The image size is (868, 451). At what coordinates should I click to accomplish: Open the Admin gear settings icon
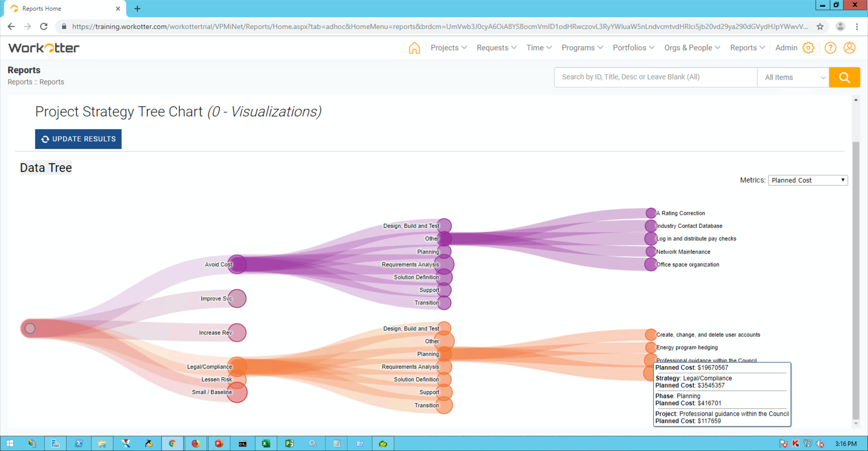(x=808, y=48)
